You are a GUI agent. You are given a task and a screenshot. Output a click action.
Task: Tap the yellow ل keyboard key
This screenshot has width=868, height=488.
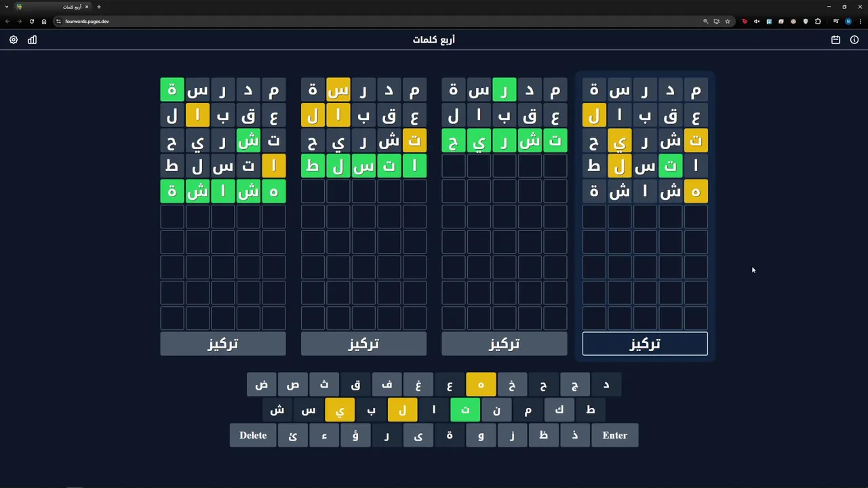402,410
